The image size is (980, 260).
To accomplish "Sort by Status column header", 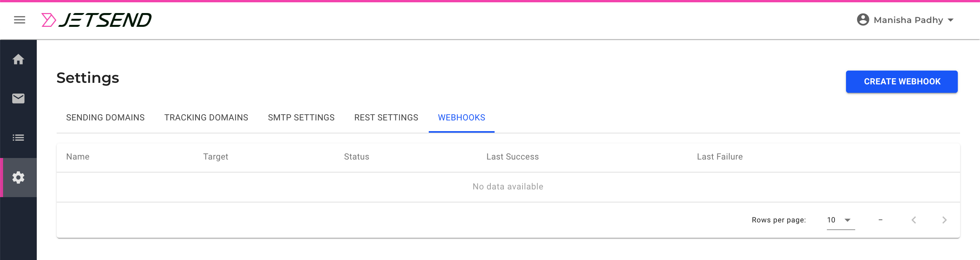I will coord(356,156).
